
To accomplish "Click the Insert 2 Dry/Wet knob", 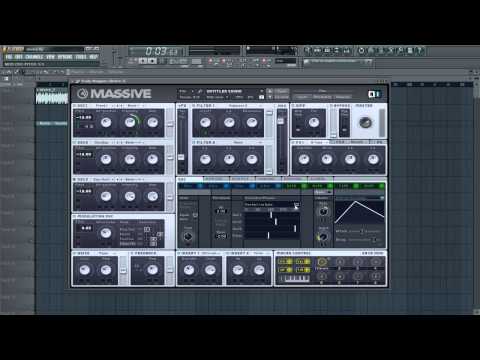I will 238,269.
